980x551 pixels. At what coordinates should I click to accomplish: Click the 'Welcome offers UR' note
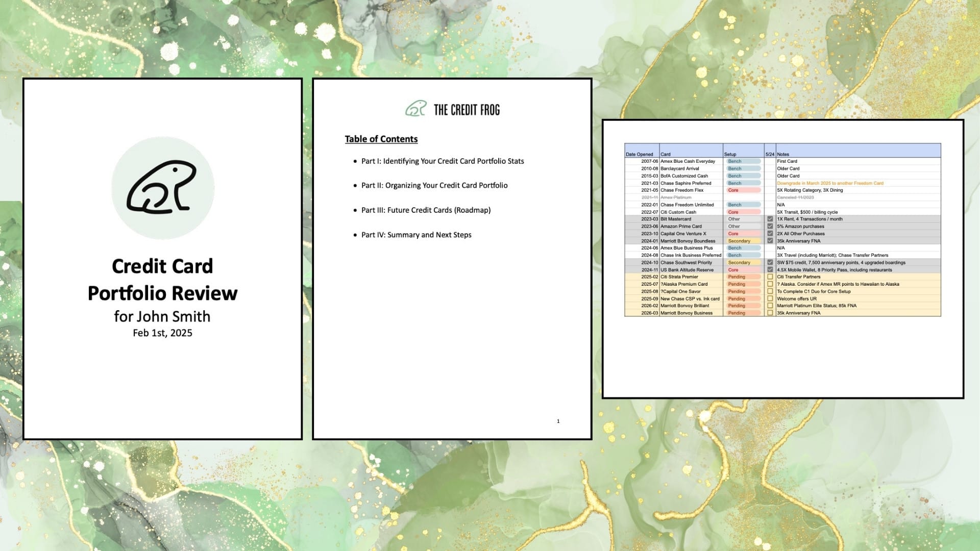[797, 298]
